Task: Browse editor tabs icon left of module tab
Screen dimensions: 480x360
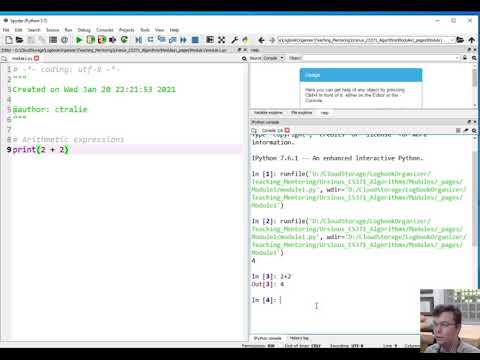Action: [4, 58]
